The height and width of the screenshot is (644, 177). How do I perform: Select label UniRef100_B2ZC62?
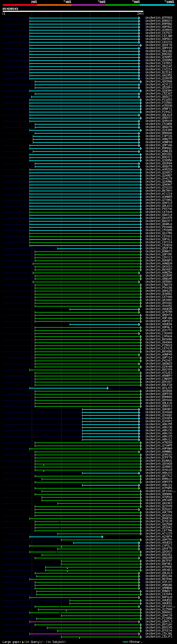159,72
